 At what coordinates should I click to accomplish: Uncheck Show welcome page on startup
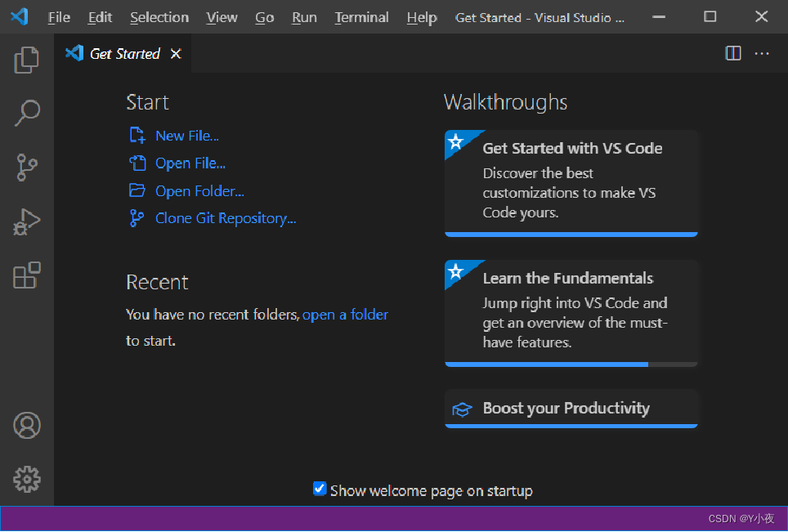click(x=320, y=489)
